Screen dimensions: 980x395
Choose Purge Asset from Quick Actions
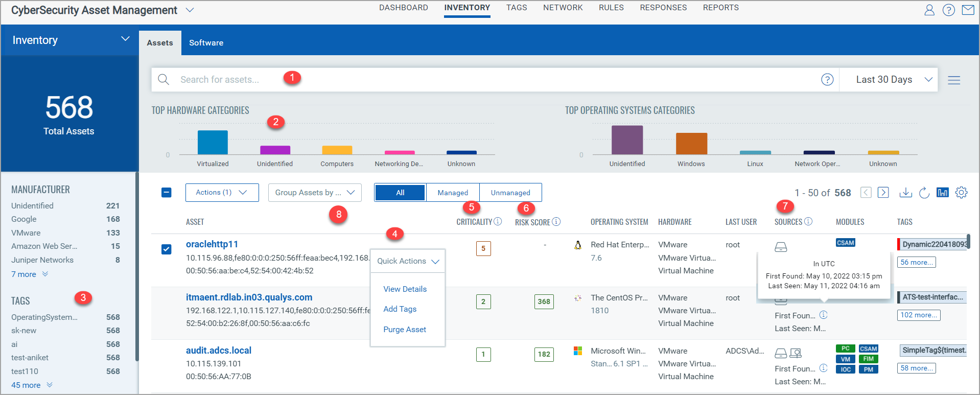[405, 330]
